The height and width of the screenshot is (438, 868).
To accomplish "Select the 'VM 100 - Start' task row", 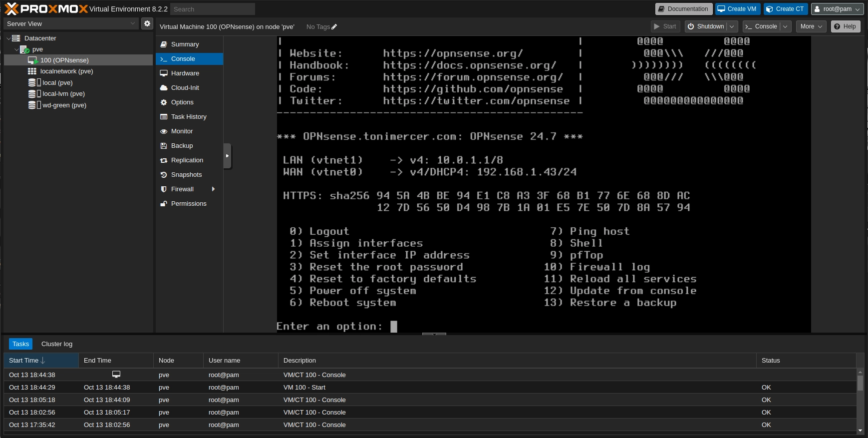I will (430, 388).
